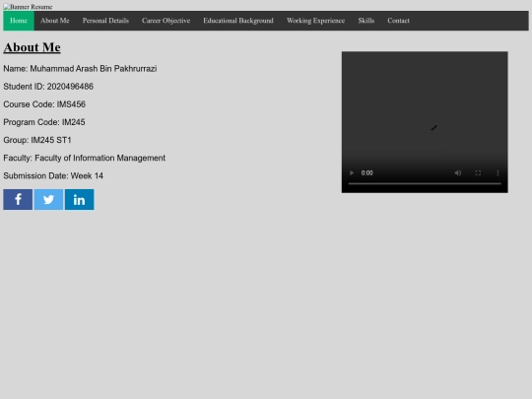
Task: Go to the Home nav item
Action: [x=19, y=21]
